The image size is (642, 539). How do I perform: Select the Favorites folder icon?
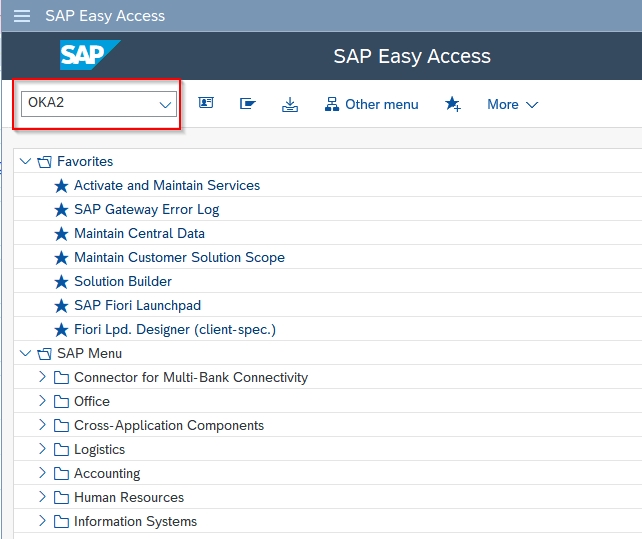(45, 162)
